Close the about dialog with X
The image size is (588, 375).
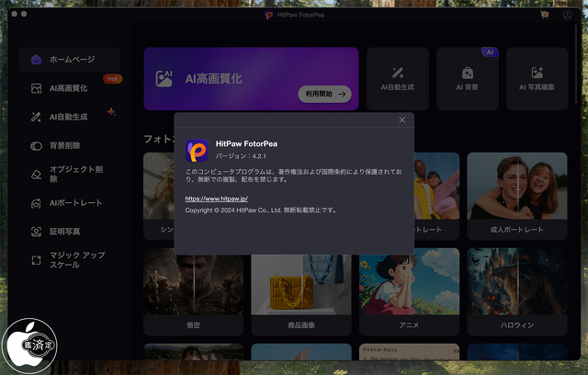point(402,120)
